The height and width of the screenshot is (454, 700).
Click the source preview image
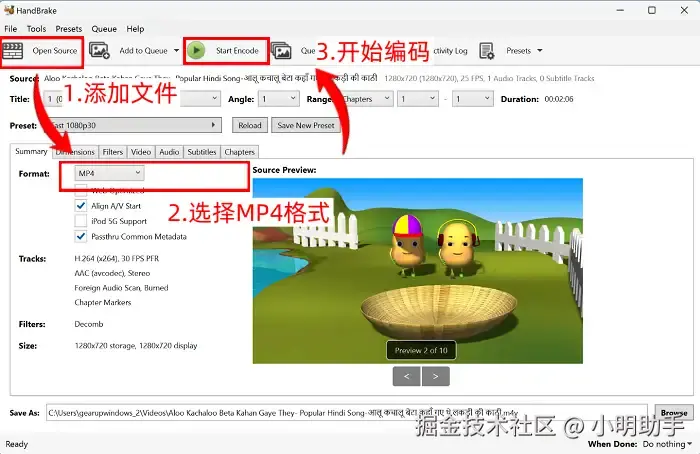coord(417,271)
